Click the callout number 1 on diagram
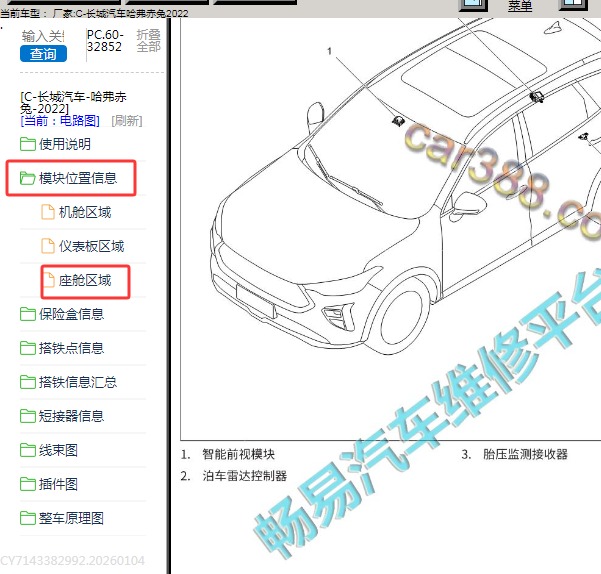The image size is (601, 574). (x=329, y=51)
